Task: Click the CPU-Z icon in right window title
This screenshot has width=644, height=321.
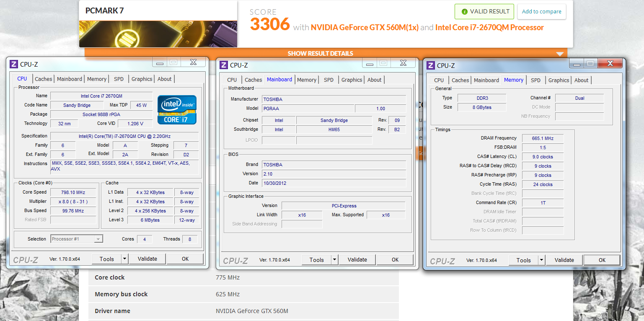Action: coord(431,65)
